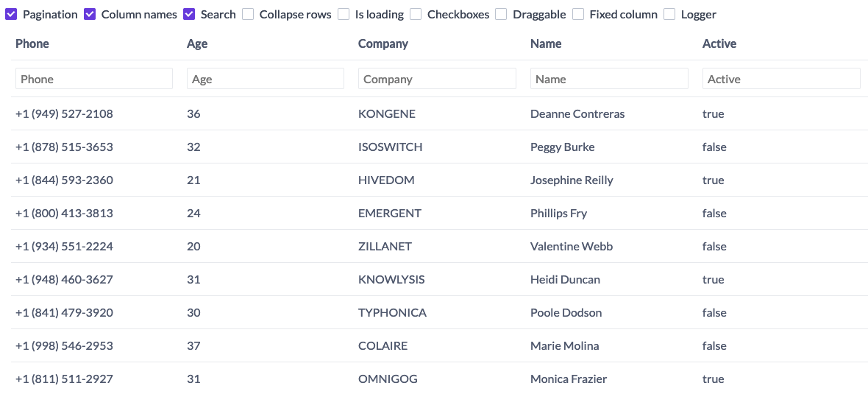Click the ISOSWITCH company cell

pos(391,147)
